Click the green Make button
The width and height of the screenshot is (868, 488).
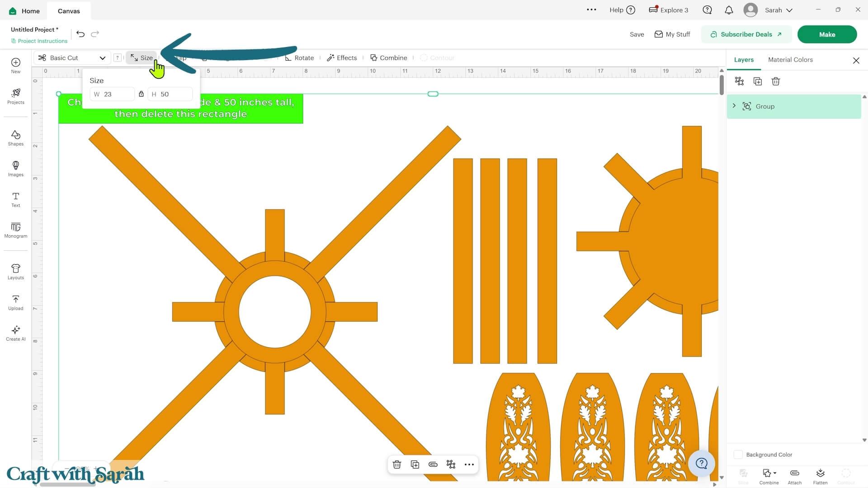827,34
